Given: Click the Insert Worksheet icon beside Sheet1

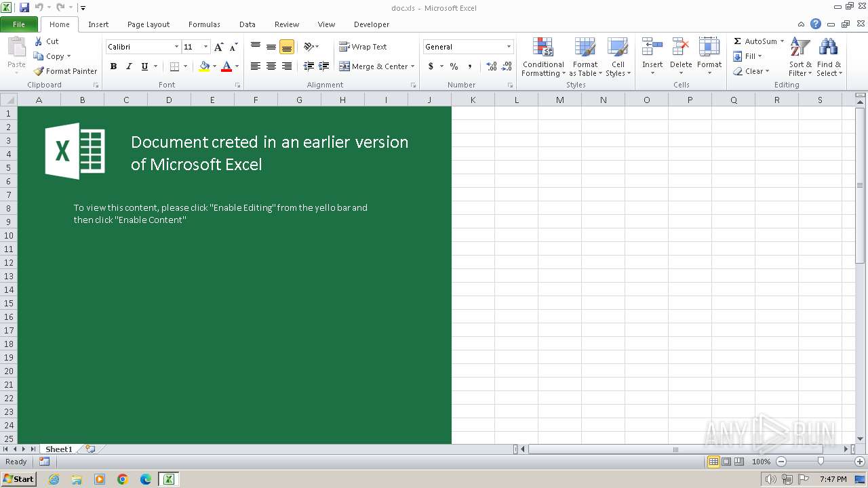Looking at the screenshot, I should click(90, 449).
